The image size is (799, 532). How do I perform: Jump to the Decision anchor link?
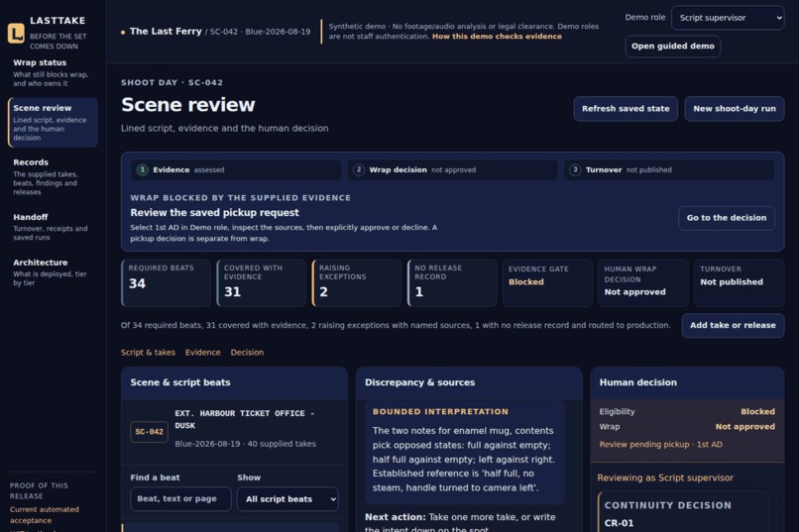[x=247, y=353]
